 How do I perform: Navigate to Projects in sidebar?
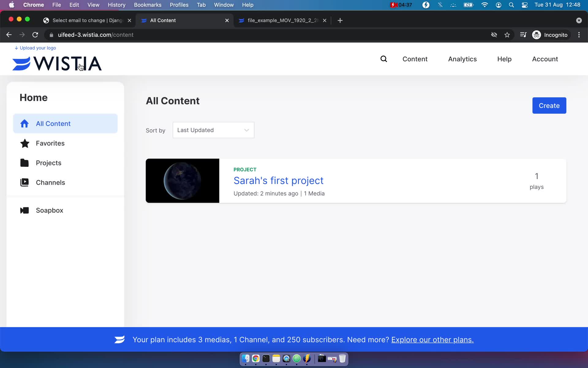pos(48,163)
